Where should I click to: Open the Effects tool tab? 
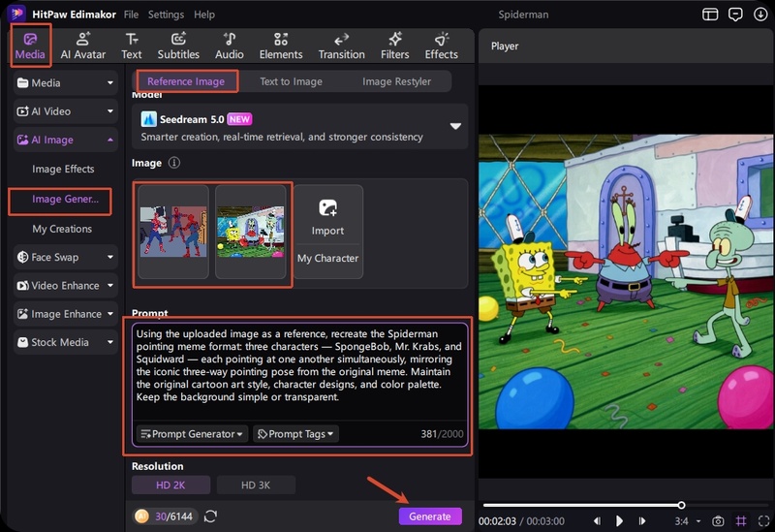pyautogui.click(x=442, y=46)
